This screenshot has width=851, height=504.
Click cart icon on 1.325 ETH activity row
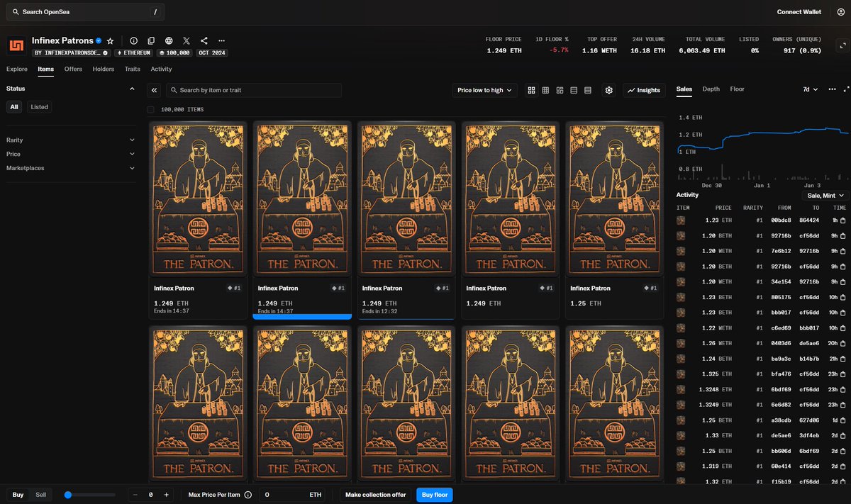pos(842,374)
